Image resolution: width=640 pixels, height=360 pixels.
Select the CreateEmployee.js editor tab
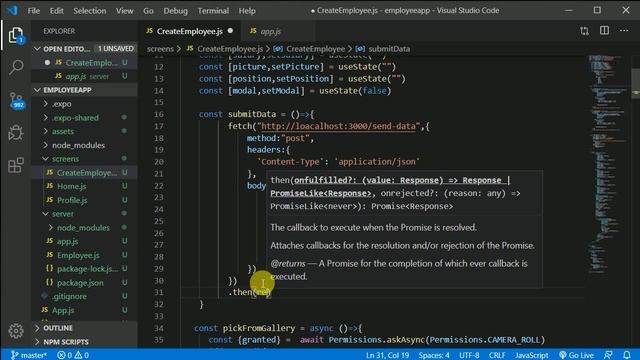coord(190,31)
